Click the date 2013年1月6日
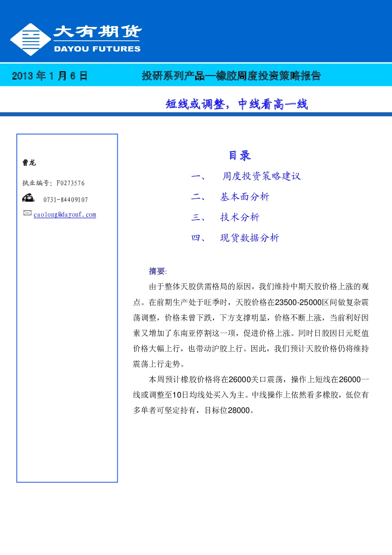Screen dimensions: 392x555 pyautogui.click(x=50, y=76)
